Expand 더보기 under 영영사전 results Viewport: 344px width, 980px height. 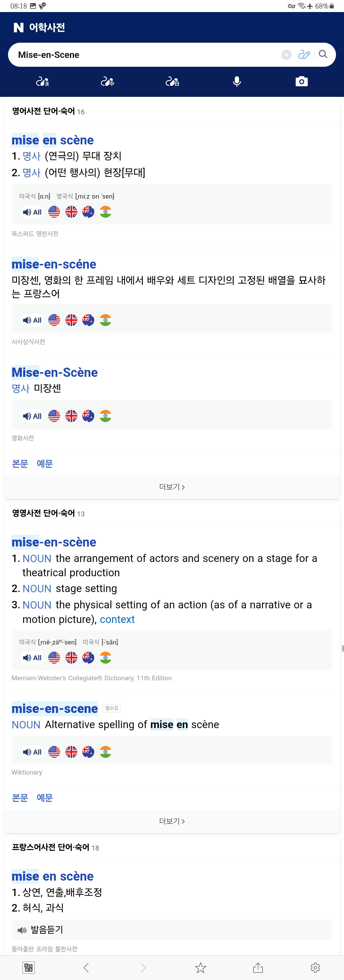point(172,821)
